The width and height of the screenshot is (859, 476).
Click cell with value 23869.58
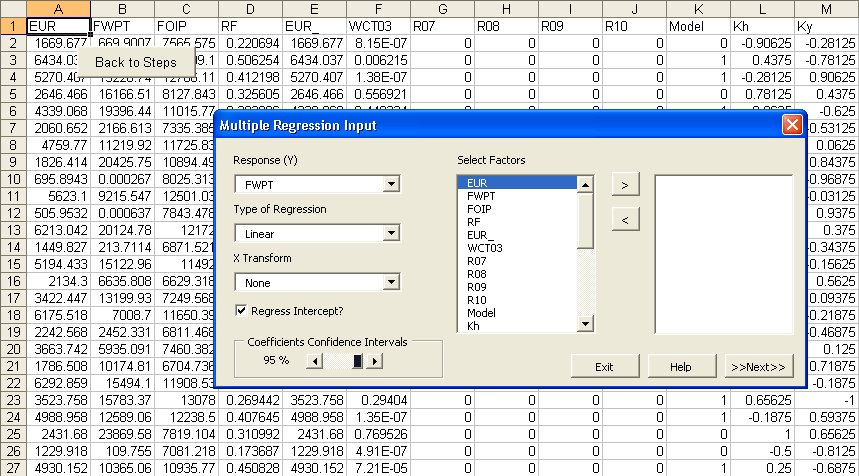click(122, 434)
